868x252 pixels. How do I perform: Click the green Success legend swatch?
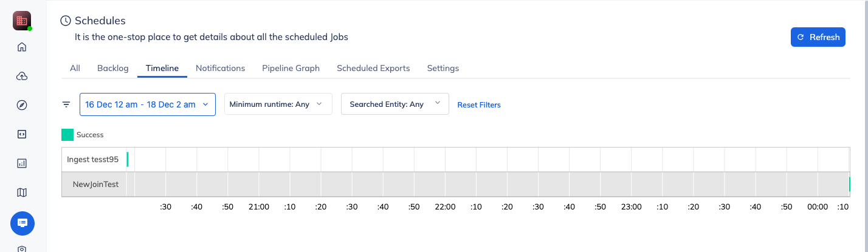click(67, 135)
